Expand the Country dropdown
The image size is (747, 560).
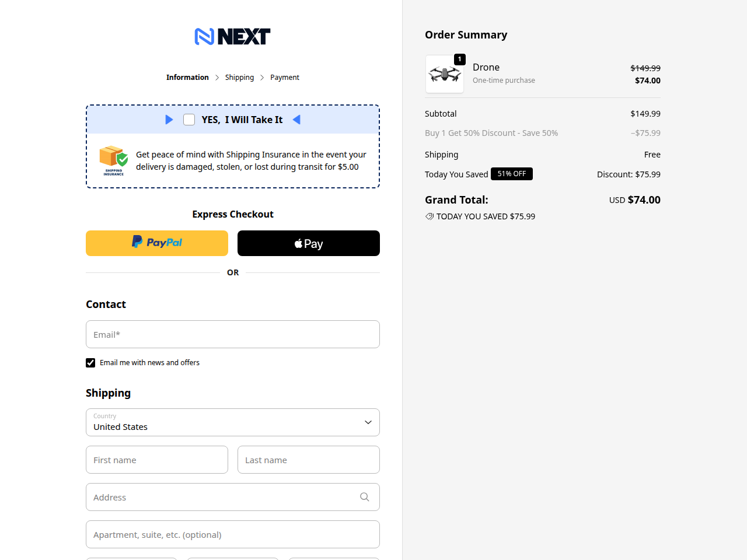(x=233, y=422)
